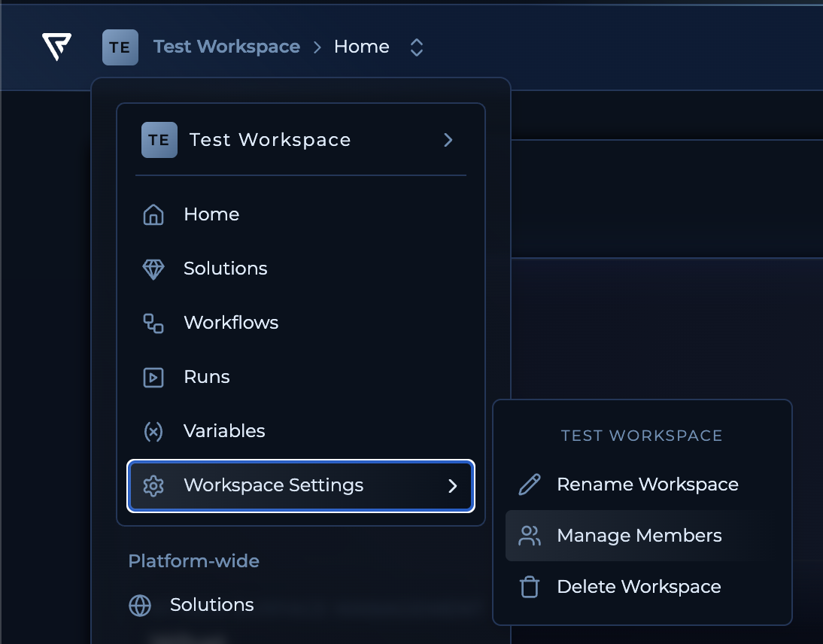Click the trash icon beside Delete Workspace
Image resolution: width=823 pixels, height=644 pixels.
pos(529,587)
